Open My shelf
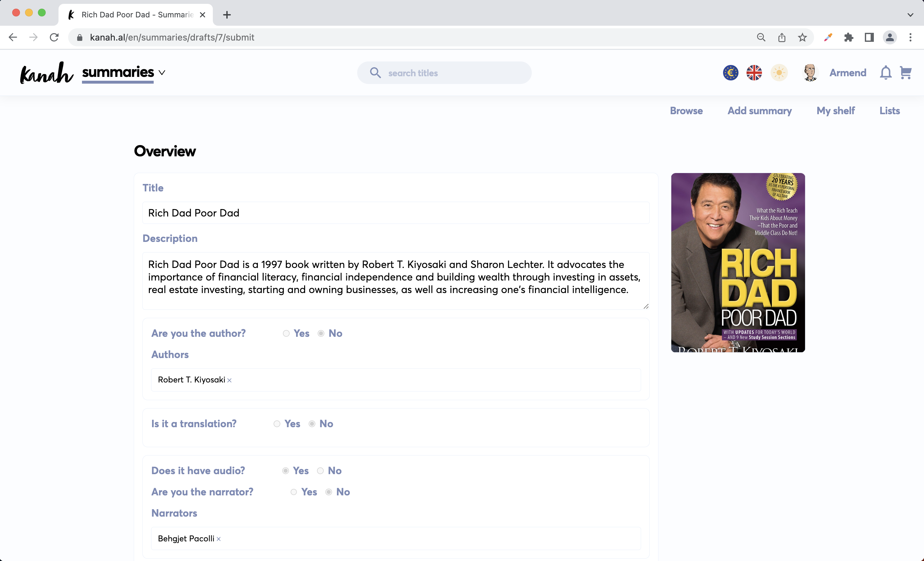 pyautogui.click(x=836, y=111)
